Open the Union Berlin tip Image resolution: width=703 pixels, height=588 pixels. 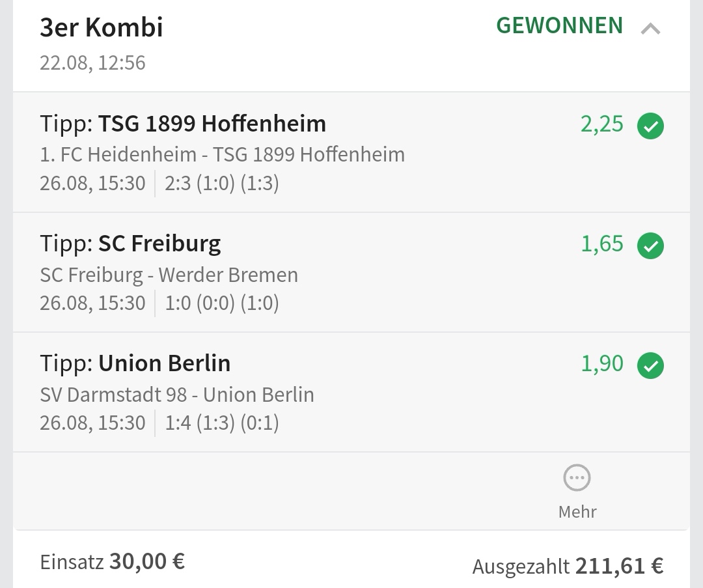(135, 363)
